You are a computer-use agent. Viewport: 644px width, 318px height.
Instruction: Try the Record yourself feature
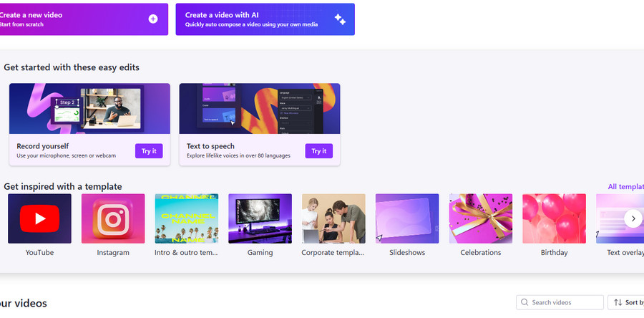pos(149,151)
